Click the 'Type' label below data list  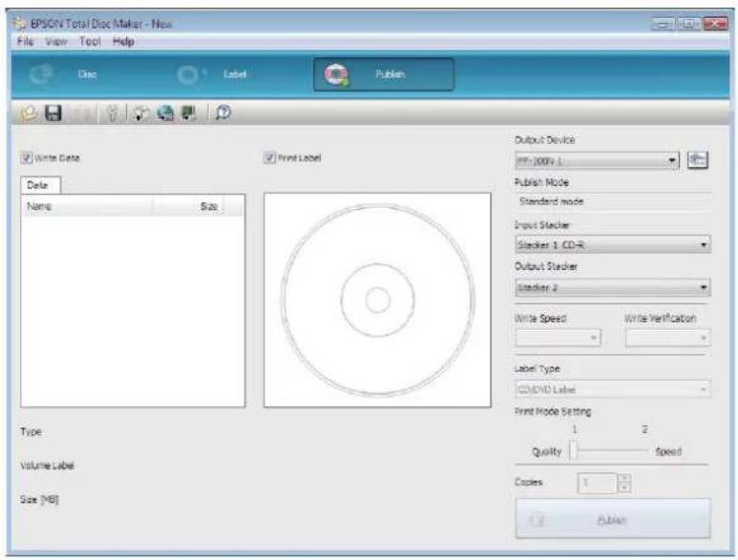pyautogui.click(x=32, y=431)
